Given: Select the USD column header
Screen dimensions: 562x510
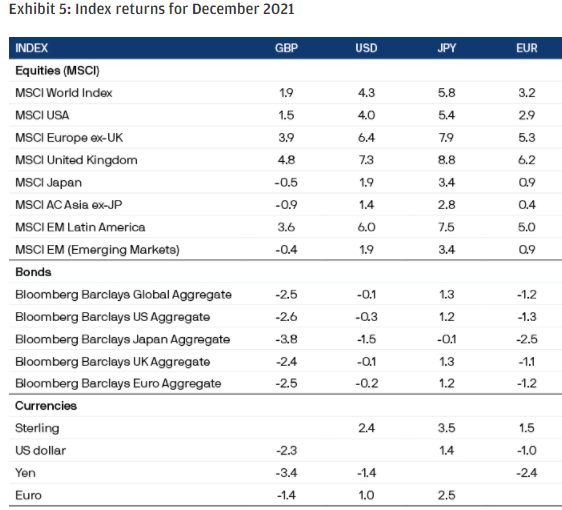Looking at the screenshot, I should (x=366, y=48).
